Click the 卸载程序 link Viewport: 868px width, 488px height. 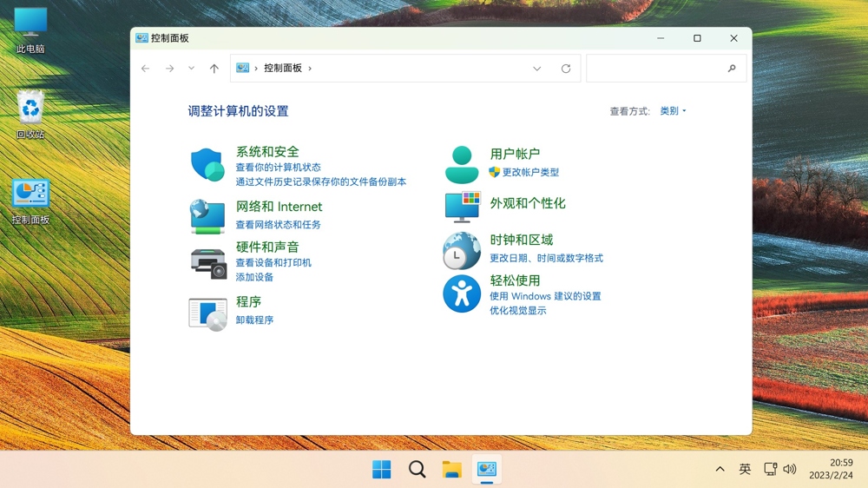254,320
